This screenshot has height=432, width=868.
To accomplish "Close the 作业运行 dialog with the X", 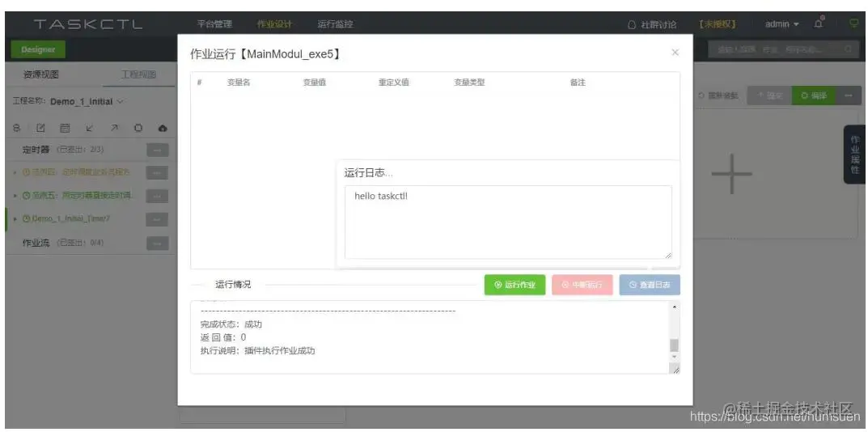I will (675, 52).
